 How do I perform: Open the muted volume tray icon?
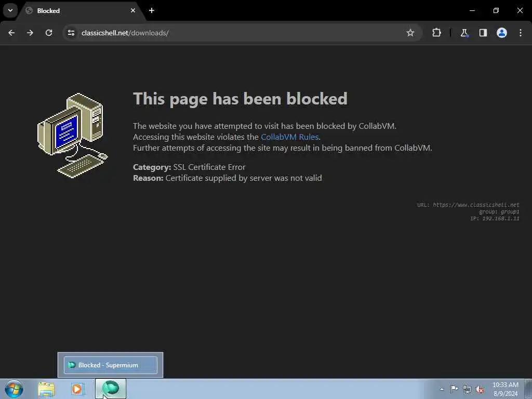[x=480, y=390]
